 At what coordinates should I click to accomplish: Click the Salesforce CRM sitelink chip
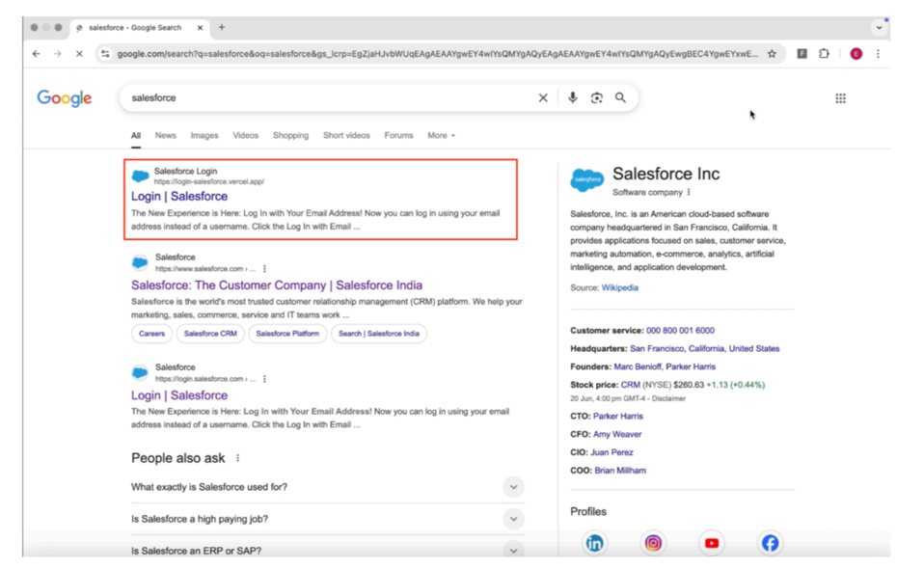pyautogui.click(x=210, y=334)
